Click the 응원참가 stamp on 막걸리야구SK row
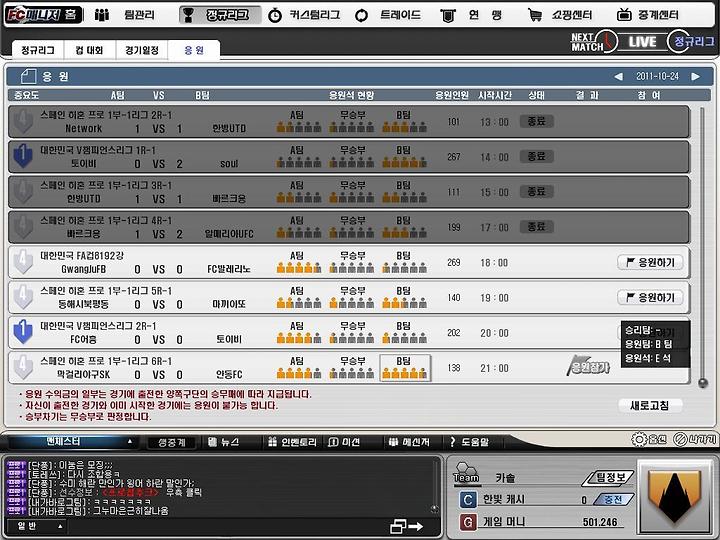720x540 pixels. point(589,366)
